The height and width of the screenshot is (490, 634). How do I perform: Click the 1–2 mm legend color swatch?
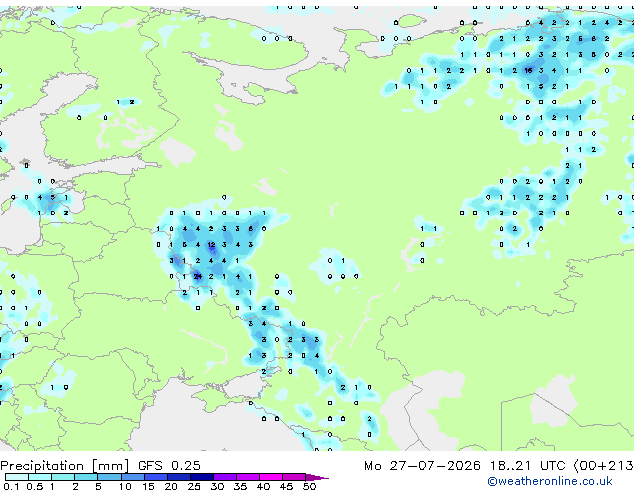(63, 477)
